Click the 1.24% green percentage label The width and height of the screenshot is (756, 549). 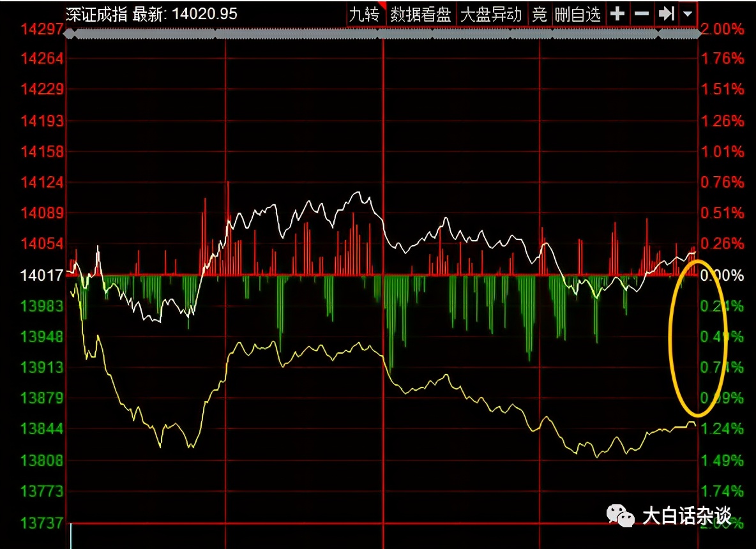pyautogui.click(x=722, y=428)
